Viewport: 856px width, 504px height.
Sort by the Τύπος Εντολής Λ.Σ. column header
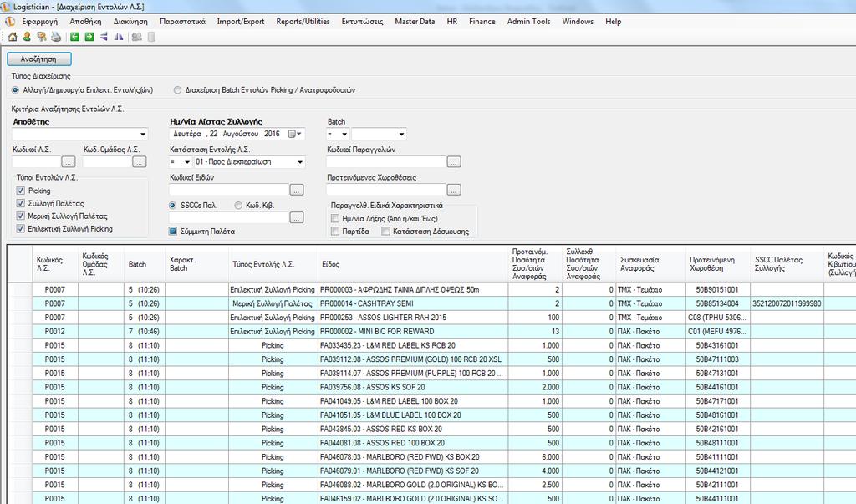(273, 264)
